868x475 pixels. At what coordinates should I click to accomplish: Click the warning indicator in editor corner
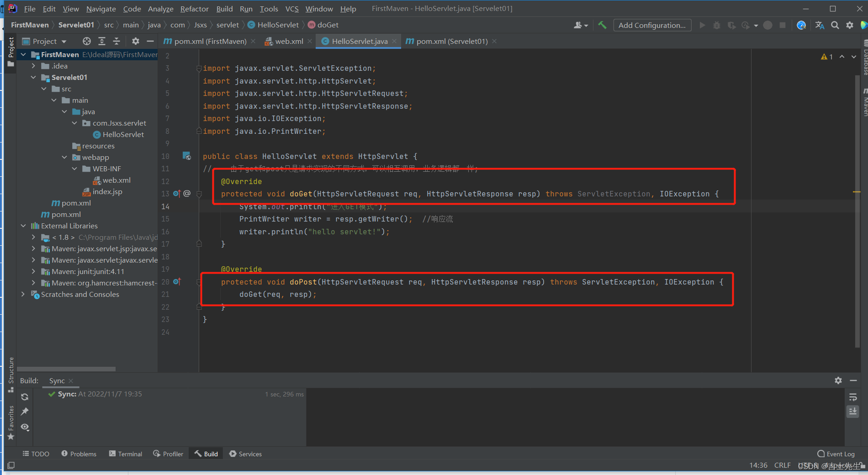pos(826,57)
